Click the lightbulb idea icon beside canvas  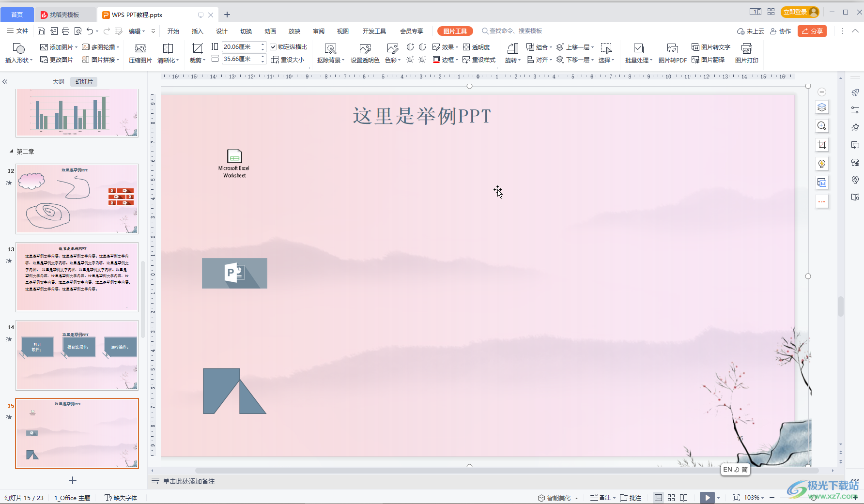(822, 164)
